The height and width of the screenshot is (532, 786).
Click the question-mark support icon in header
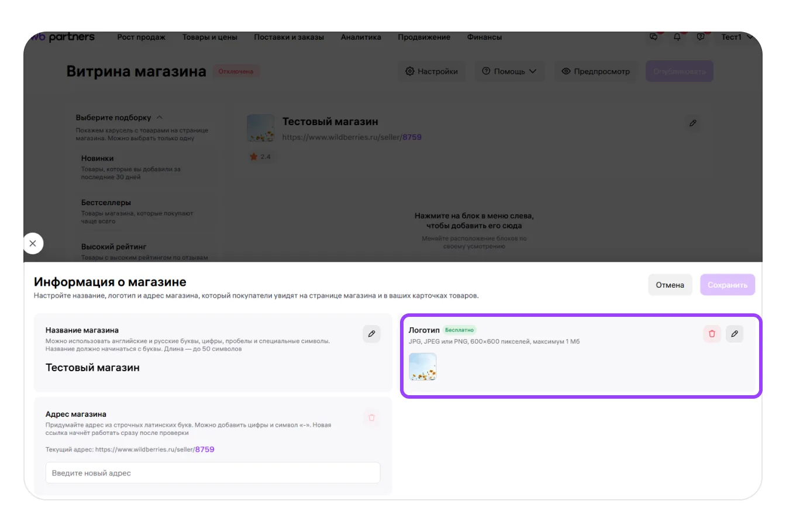tap(701, 37)
